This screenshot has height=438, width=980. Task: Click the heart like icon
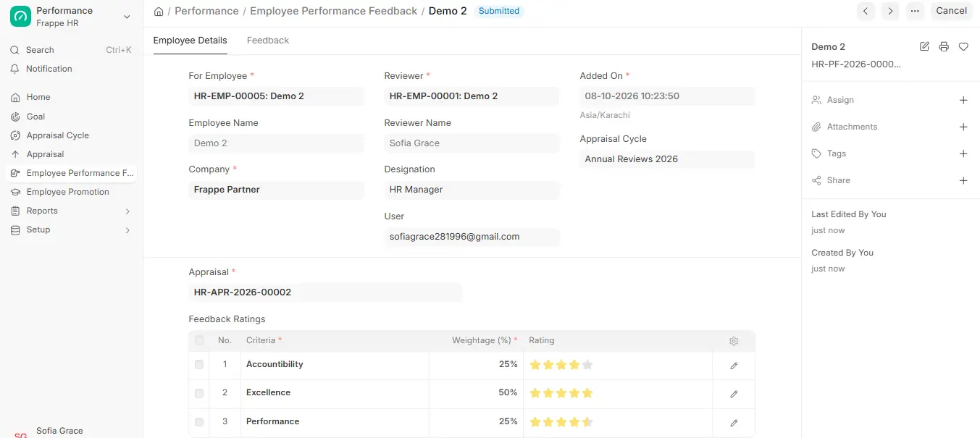point(963,46)
